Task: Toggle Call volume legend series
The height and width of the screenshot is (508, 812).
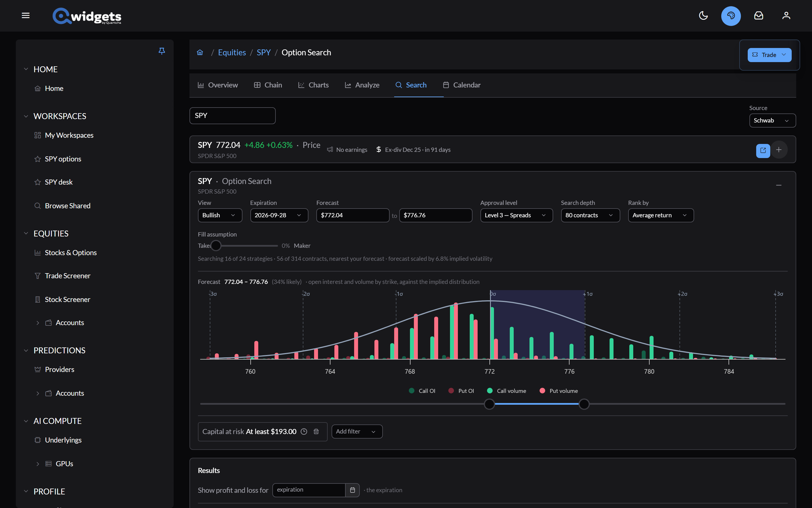Action: (506, 391)
